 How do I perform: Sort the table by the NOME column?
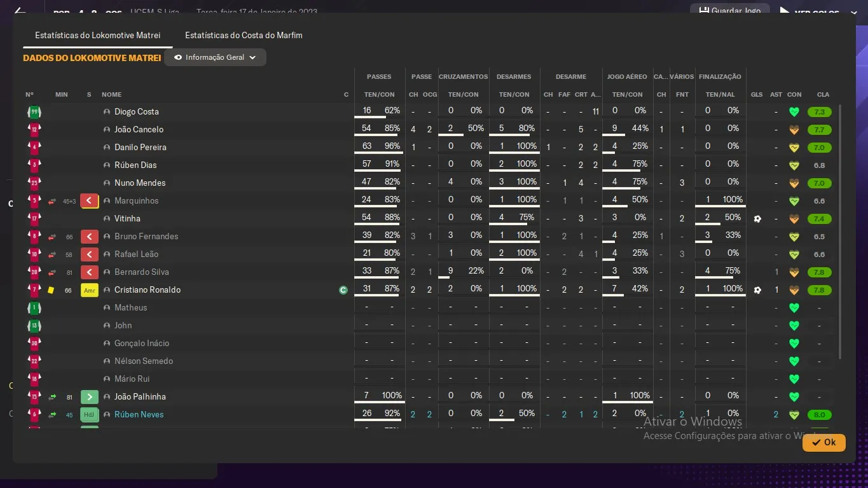(x=111, y=95)
